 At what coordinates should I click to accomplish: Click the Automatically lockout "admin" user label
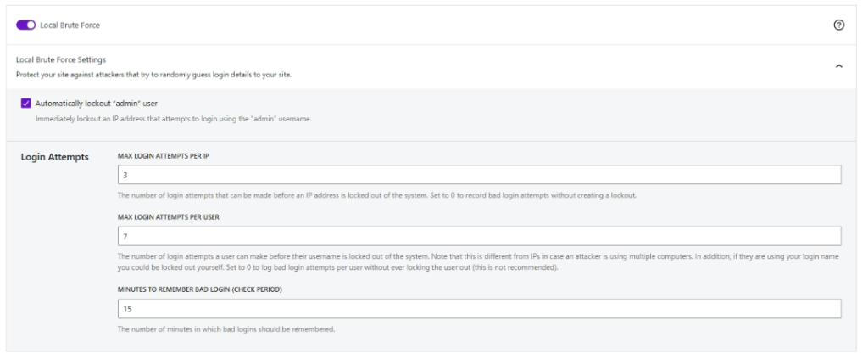[x=97, y=103]
